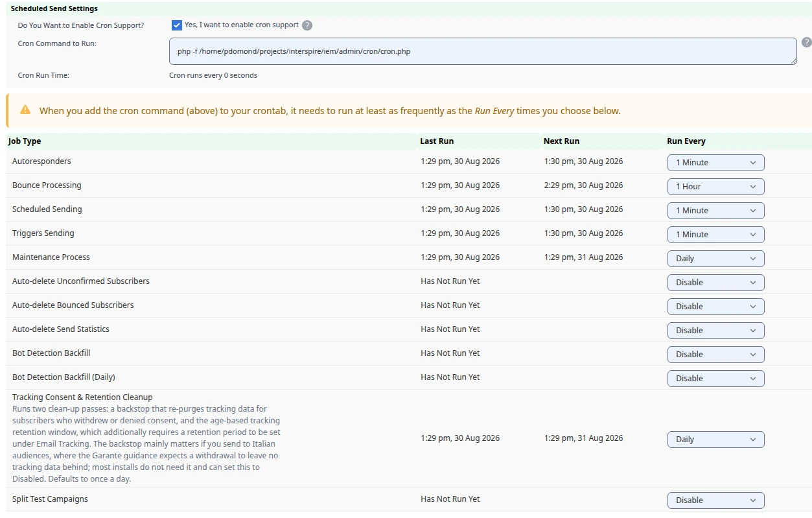Focus the Cron Command to Run text box
This screenshot has height=518, width=812.
[x=483, y=51]
